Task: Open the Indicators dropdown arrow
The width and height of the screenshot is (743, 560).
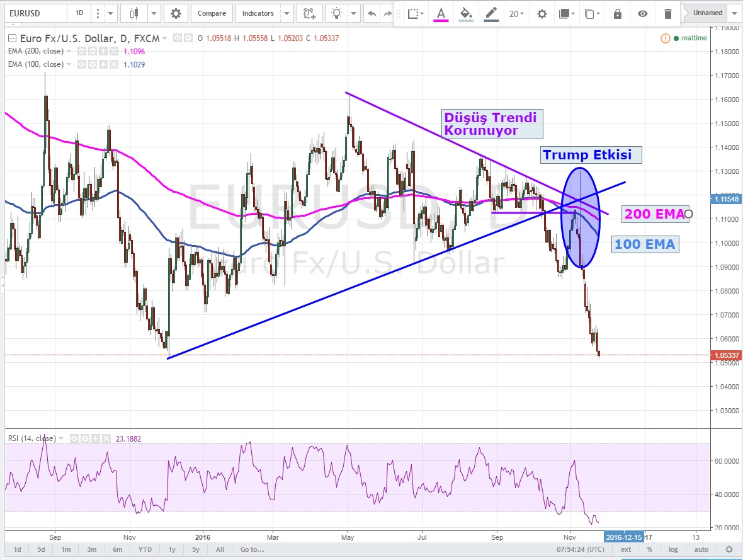Action: pos(287,13)
